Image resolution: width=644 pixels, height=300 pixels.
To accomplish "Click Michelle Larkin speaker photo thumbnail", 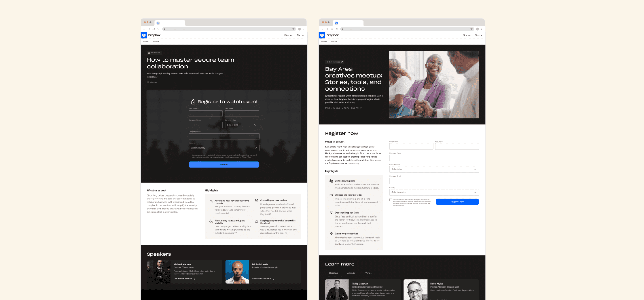I will click(237, 272).
